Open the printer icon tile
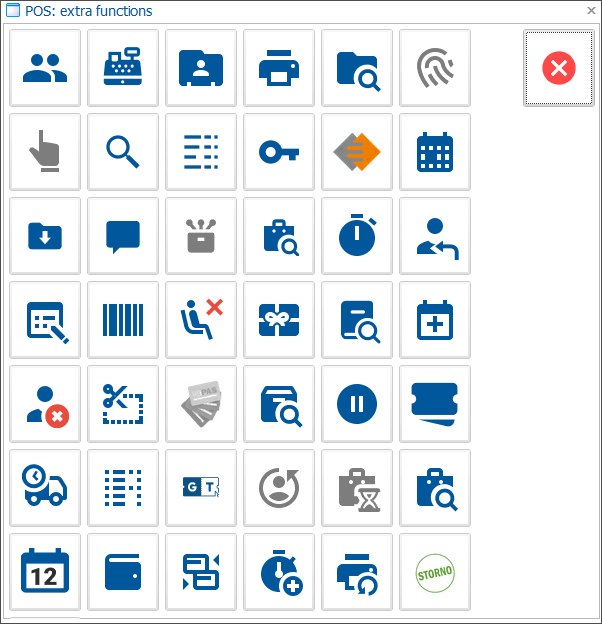Screen dimensions: 602x624 click(279, 68)
